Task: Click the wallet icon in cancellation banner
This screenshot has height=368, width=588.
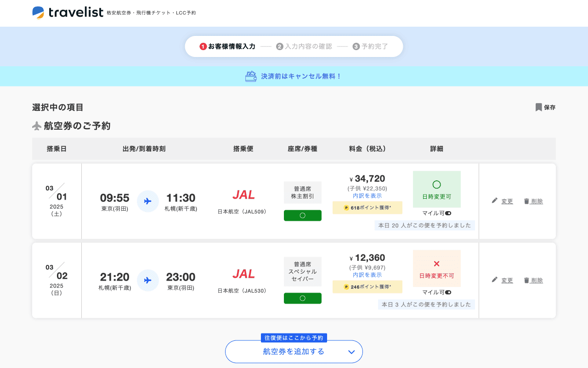Action: tap(251, 76)
